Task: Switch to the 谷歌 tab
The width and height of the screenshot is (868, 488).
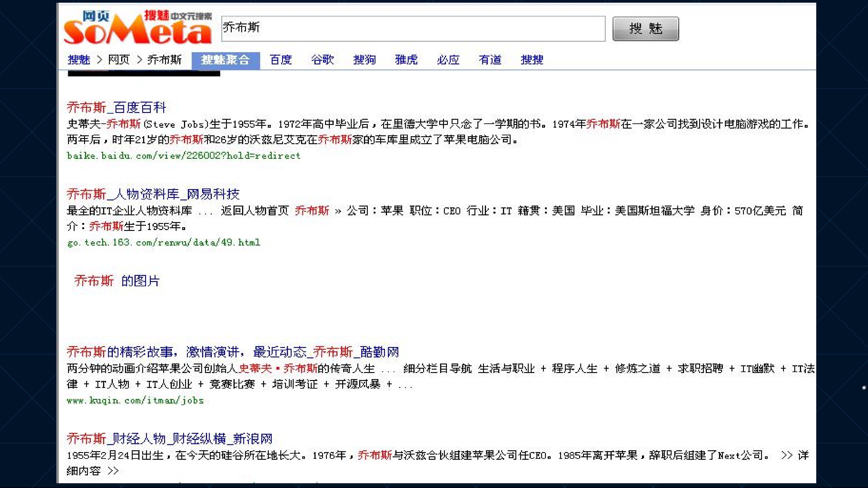Action: pyautogui.click(x=323, y=60)
